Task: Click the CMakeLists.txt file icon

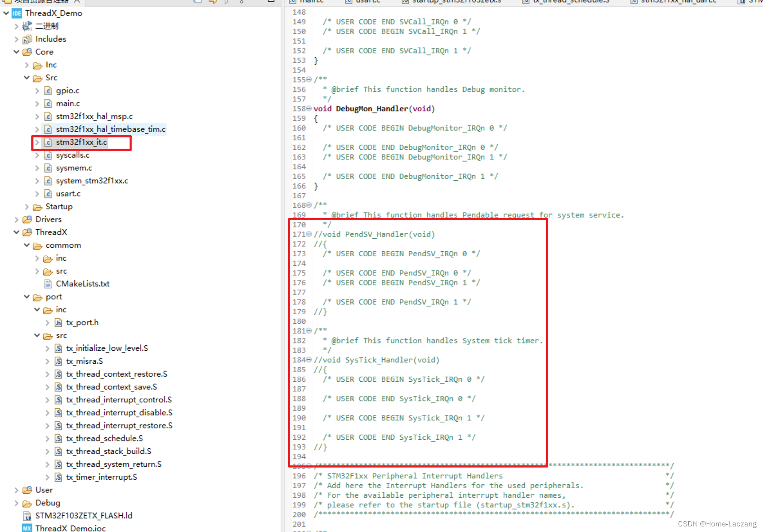Action: (47, 284)
